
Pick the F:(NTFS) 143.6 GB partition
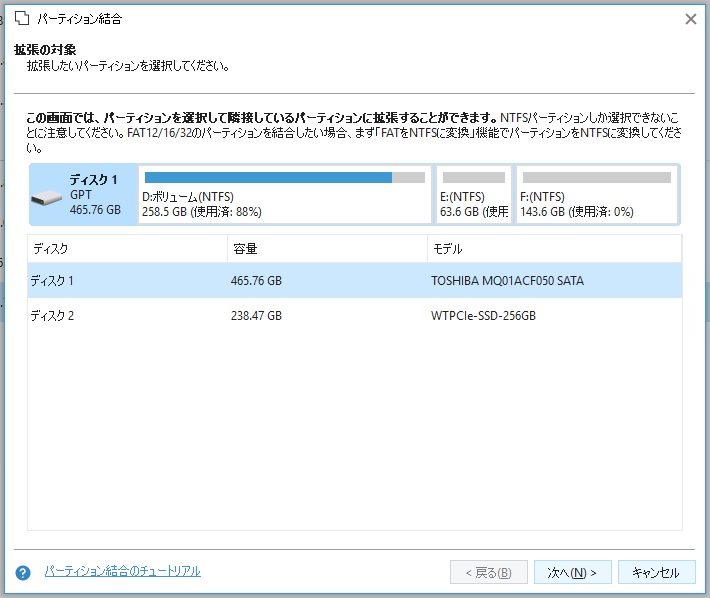596,196
